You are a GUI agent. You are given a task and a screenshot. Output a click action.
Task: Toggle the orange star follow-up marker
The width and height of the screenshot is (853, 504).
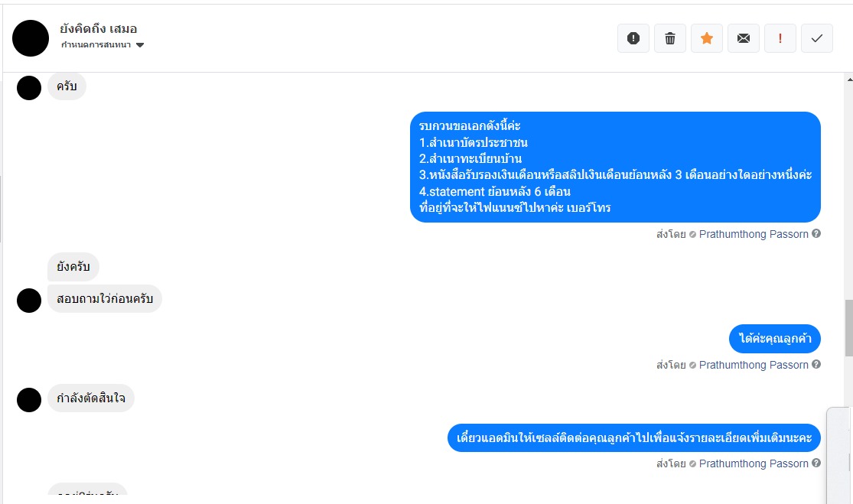(707, 38)
